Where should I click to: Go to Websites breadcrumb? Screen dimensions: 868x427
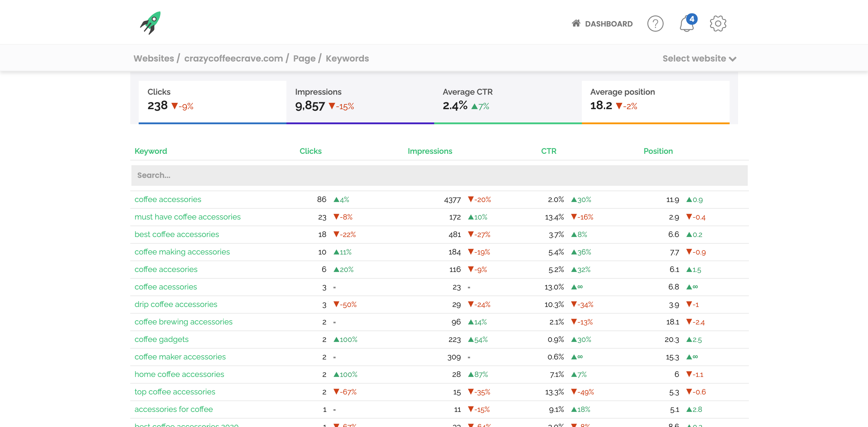(x=154, y=59)
